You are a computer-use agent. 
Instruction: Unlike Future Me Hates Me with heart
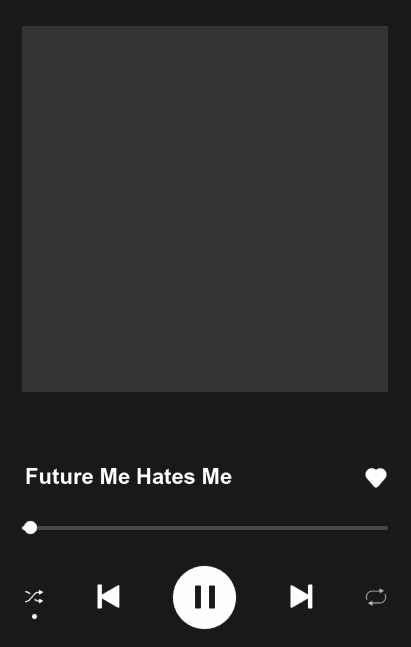coord(376,478)
